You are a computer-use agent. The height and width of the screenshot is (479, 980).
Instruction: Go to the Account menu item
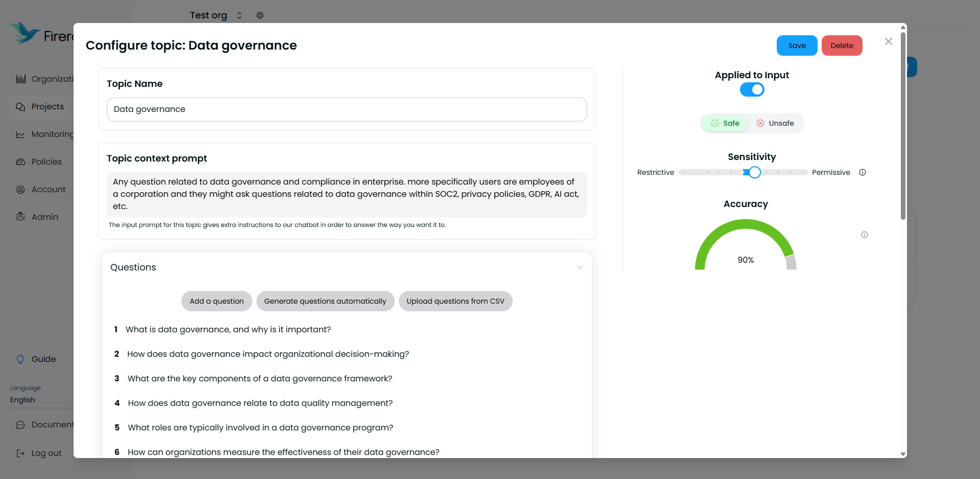pyautogui.click(x=49, y=190)
